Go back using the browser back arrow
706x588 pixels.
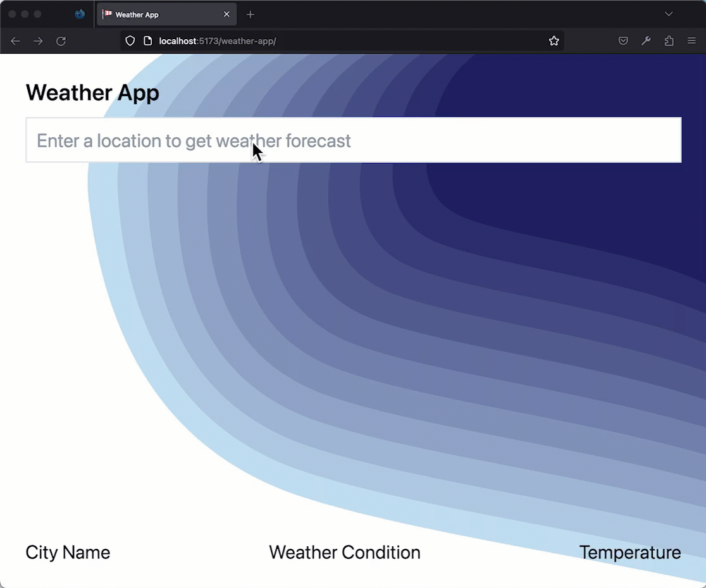15,41
